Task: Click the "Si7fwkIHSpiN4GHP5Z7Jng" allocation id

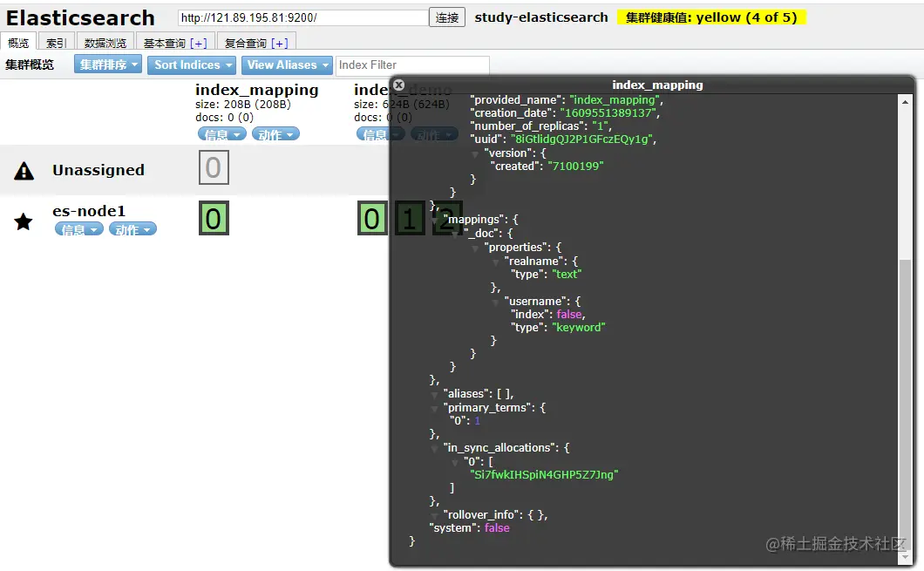Action: (543, 475)
